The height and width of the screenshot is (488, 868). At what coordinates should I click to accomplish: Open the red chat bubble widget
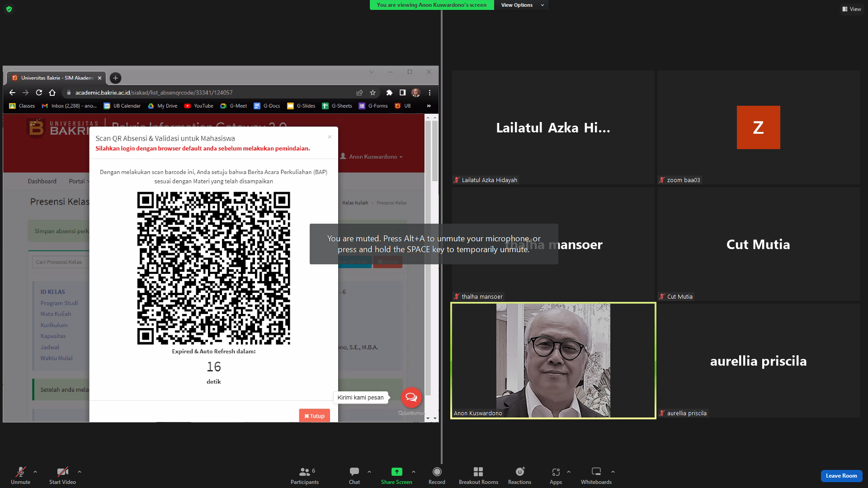pyautogui.click(x=411, y=398)
